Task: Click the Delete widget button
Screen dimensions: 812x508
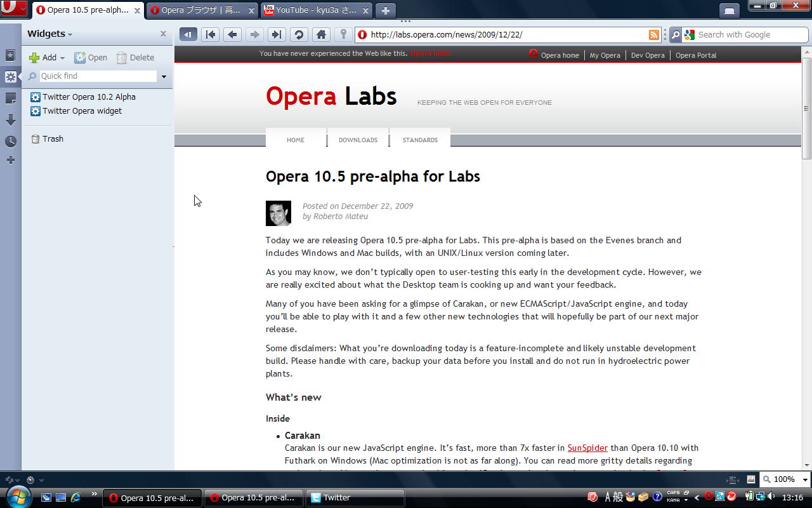Action: click(135, 58)
